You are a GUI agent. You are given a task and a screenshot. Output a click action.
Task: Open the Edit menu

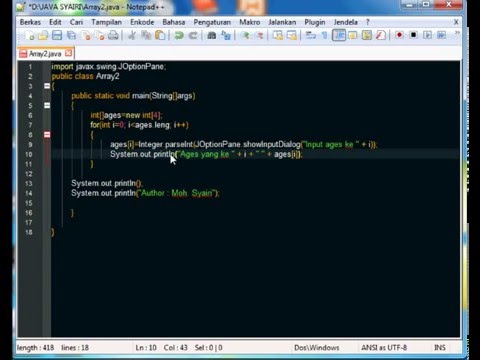click(x=55, y=22)
